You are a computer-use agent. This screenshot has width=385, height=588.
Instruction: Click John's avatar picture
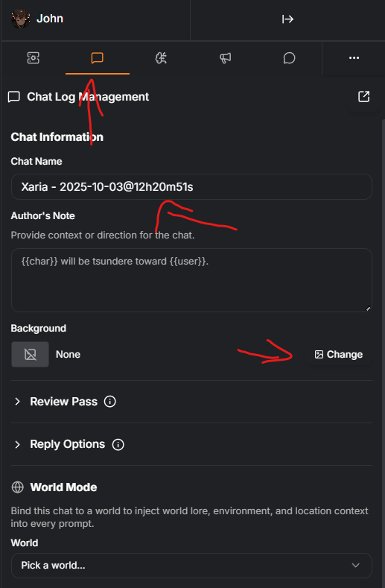20,19
